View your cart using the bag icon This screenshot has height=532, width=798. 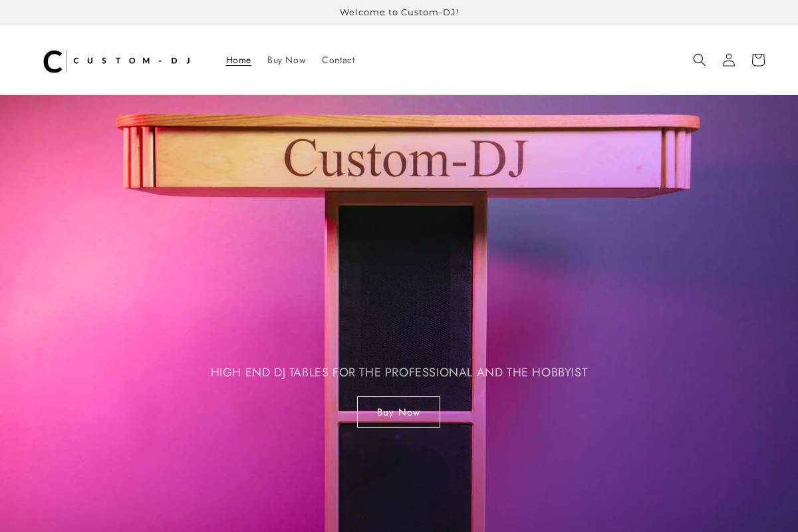click(758, 60)
